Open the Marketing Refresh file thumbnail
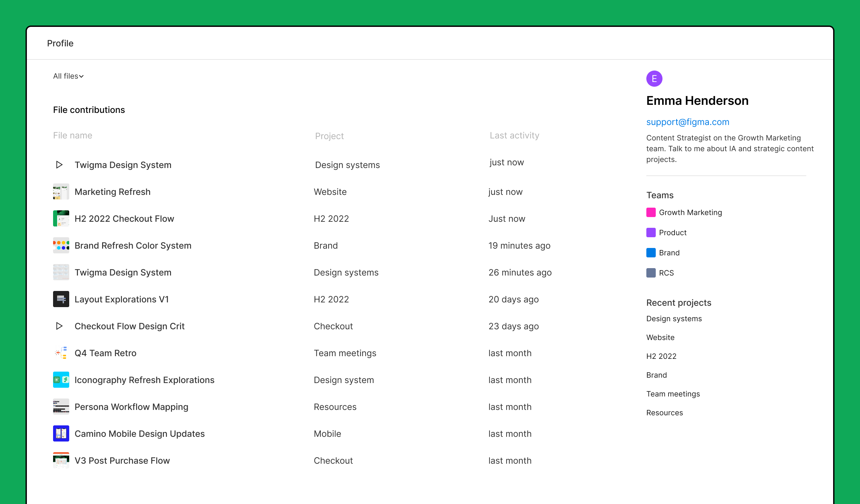The height and width of the screenshot is (504, 860). coord(61,192)
